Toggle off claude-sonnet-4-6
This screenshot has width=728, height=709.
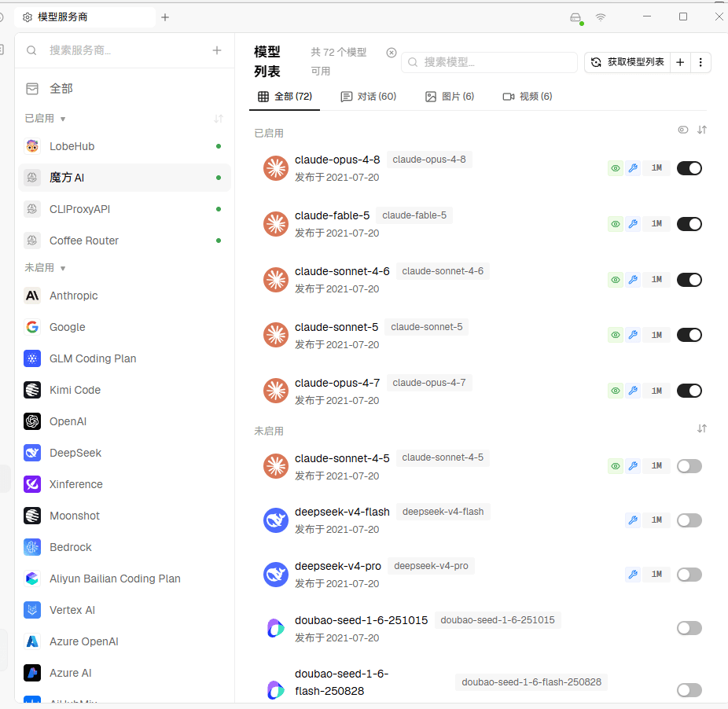coord(689,280)
